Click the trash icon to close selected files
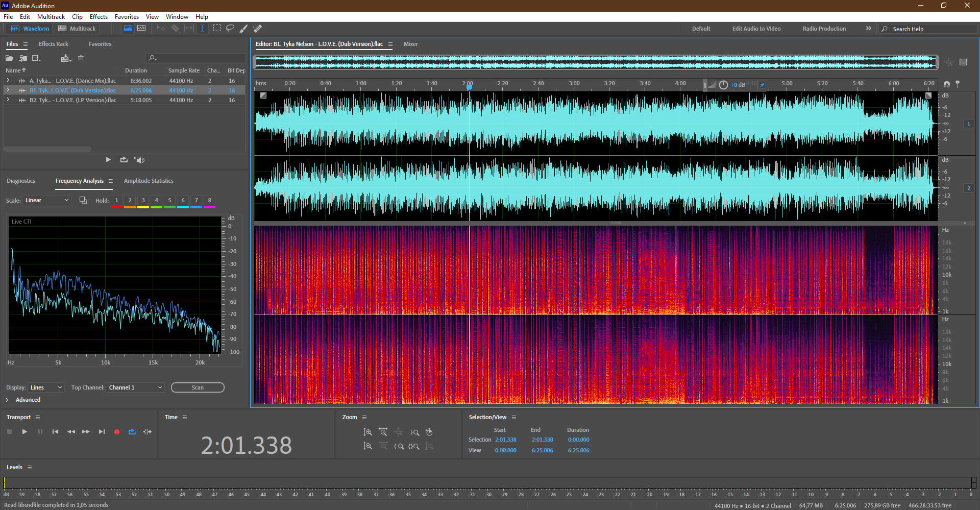 (x=81, y=58)
